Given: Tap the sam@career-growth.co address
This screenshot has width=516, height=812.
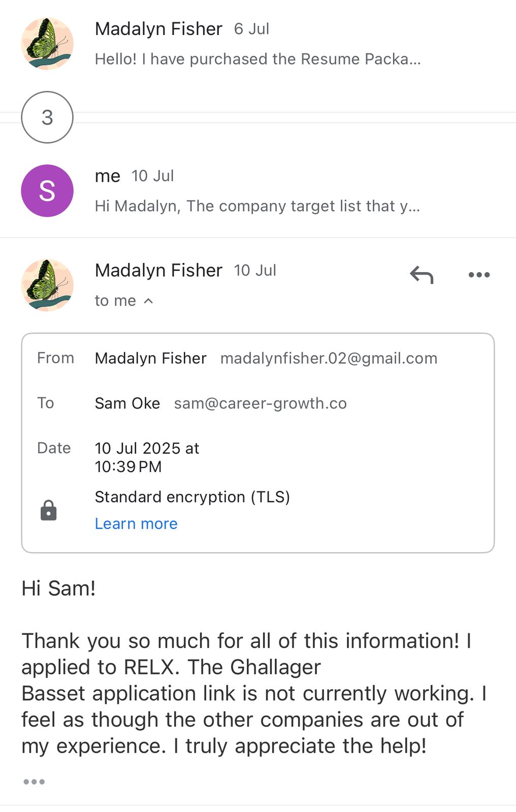Looking at the screenshot, I should (x=260, y=403).
